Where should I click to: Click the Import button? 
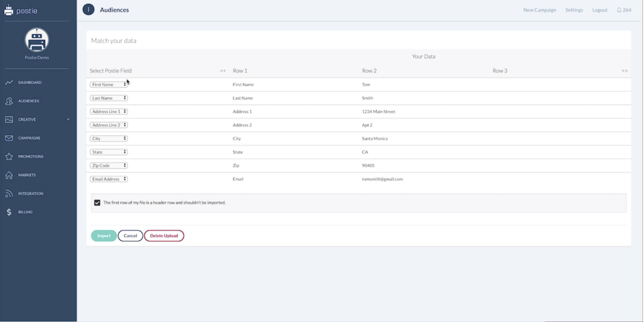point(104,236)
